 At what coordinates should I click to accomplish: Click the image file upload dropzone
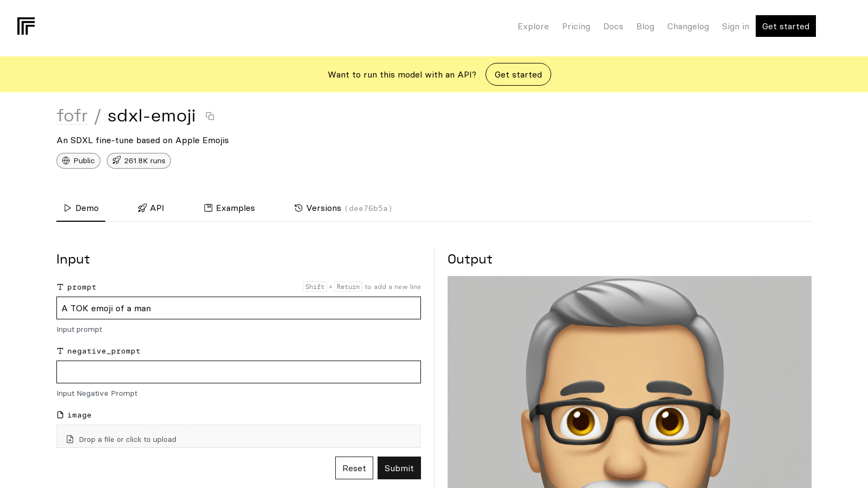(239, 436)
